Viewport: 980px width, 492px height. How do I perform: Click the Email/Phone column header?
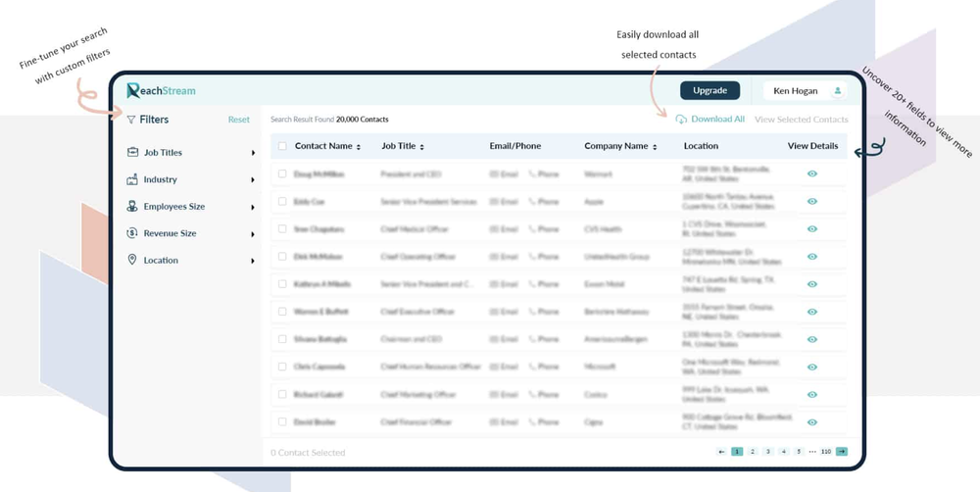tap(515, 146)
